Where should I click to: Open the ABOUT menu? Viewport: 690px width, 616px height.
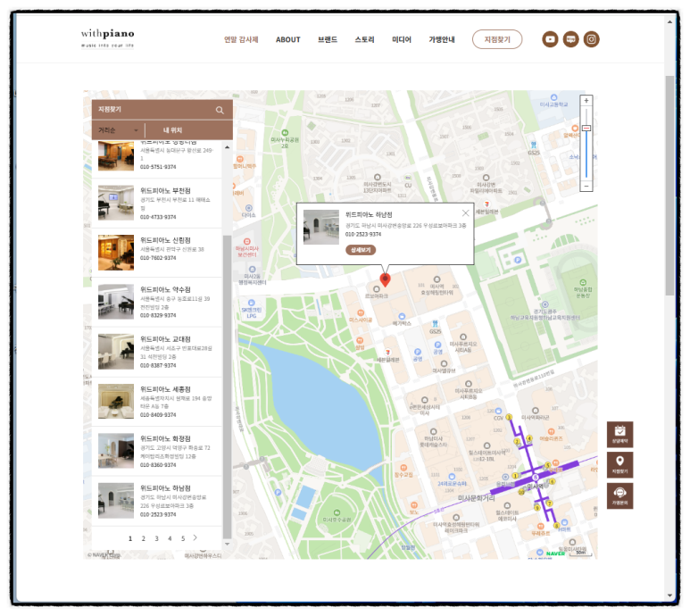point(288,39)
